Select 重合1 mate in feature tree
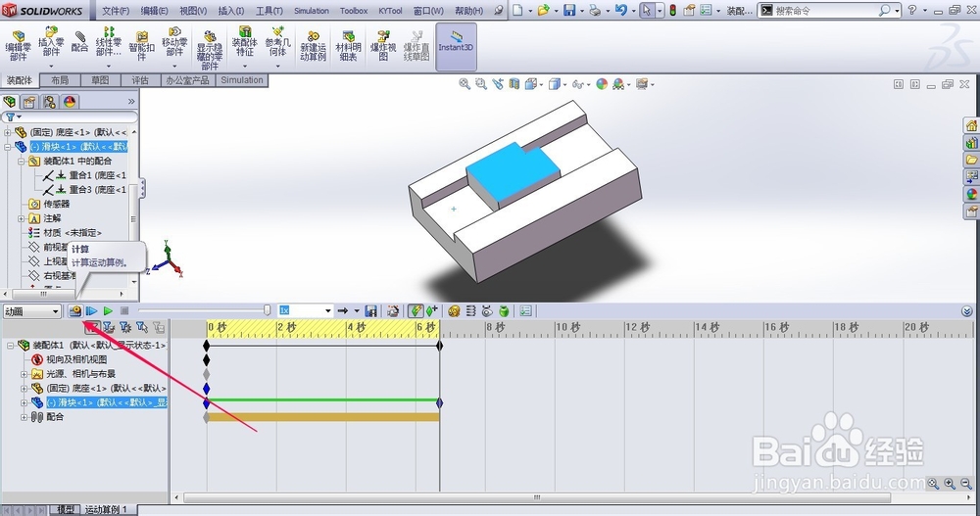 pos(84,175)
